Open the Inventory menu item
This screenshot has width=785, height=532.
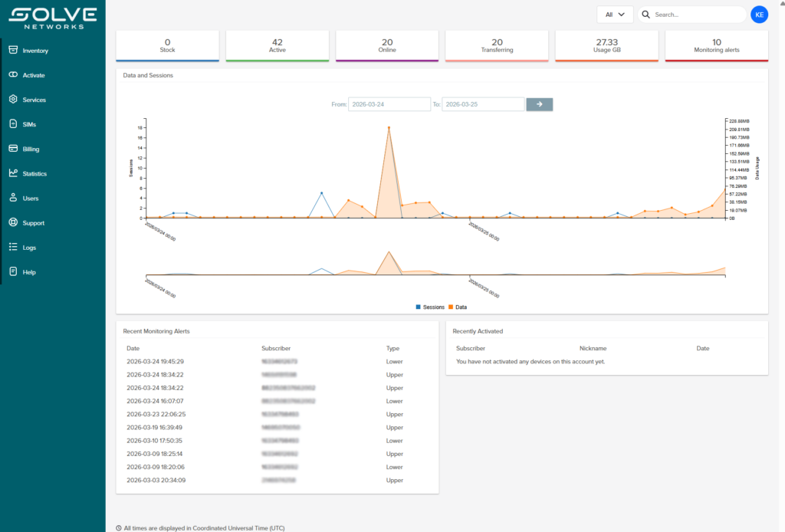35,51
